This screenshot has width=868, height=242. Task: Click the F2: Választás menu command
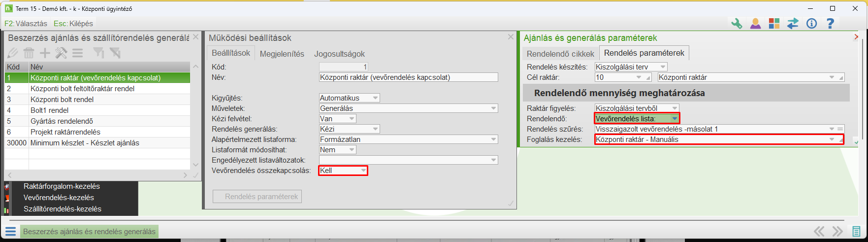coord(26,24)
